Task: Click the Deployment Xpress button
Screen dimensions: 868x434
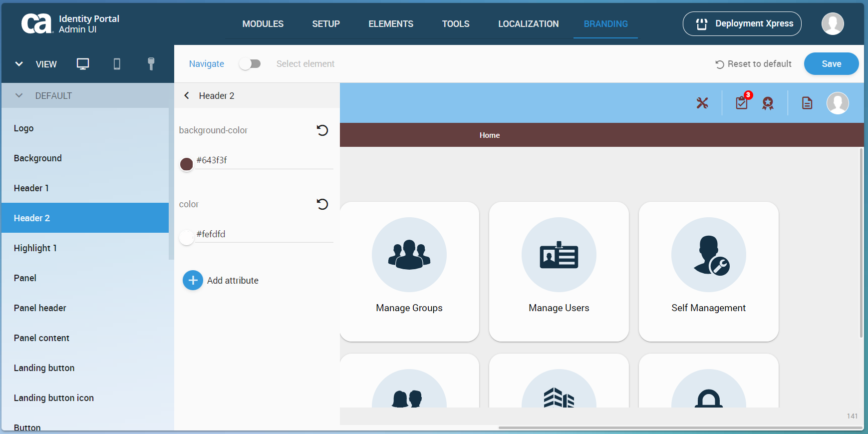Action: 742,24
